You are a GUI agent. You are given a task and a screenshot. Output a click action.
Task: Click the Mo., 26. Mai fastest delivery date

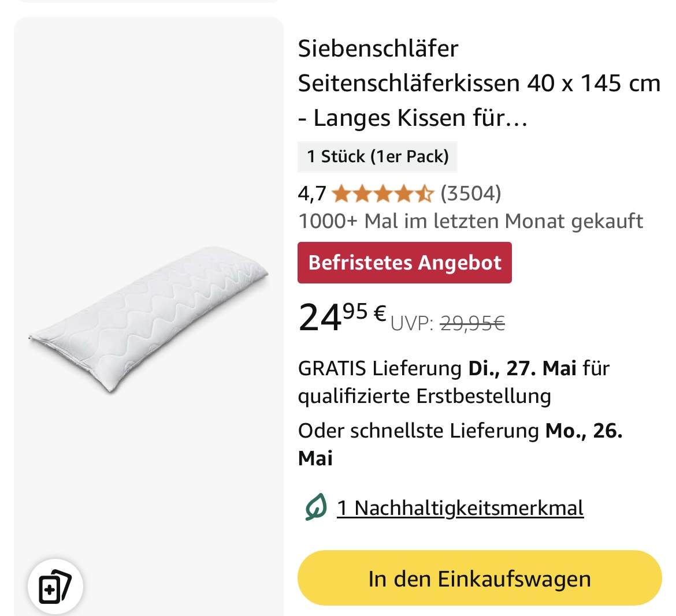[x=460, y=444]
